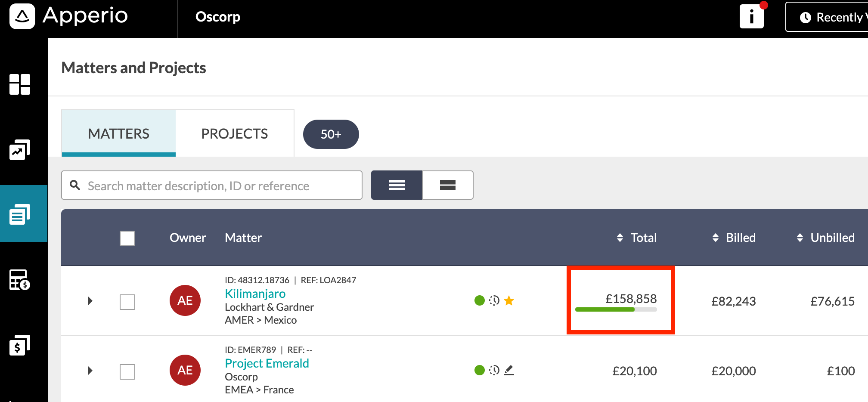Check the Kilimanjaro matter checkbox
The height and width of the screenshot is (402, 868).
coord(127,302)
